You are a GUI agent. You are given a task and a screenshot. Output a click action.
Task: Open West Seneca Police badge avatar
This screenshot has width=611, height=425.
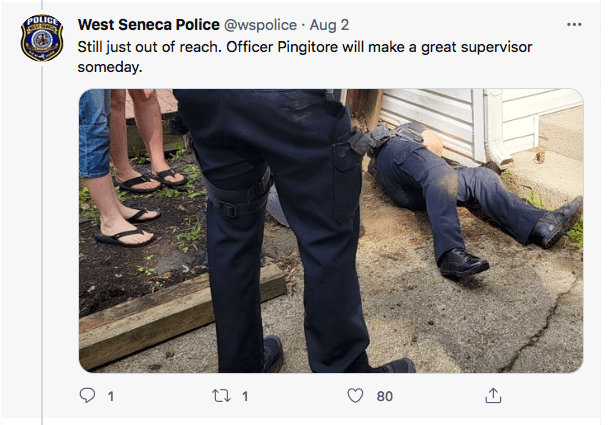(42, 38)
